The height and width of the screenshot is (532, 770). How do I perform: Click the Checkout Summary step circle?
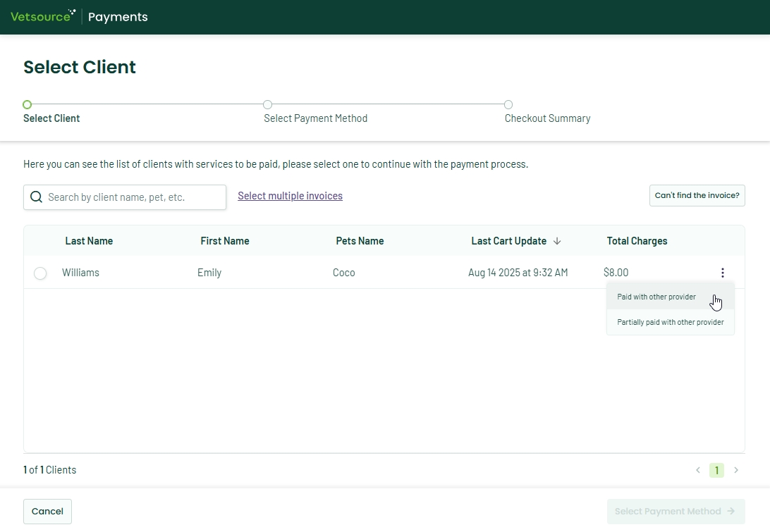click(x=508, y=105)
